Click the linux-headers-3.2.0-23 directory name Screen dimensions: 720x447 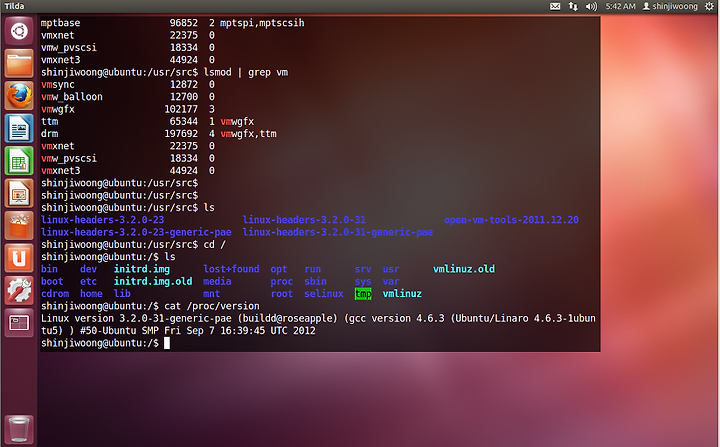click(x=102, y=220)
